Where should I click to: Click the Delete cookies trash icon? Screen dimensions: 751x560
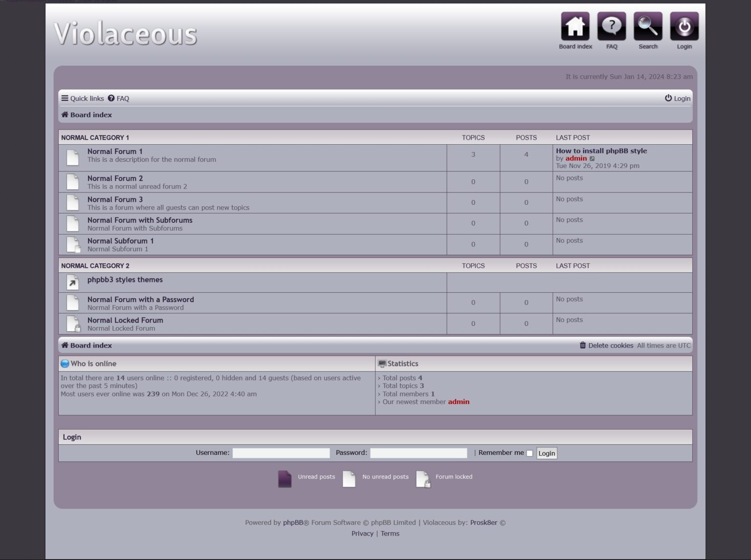[x=582, y=345]
